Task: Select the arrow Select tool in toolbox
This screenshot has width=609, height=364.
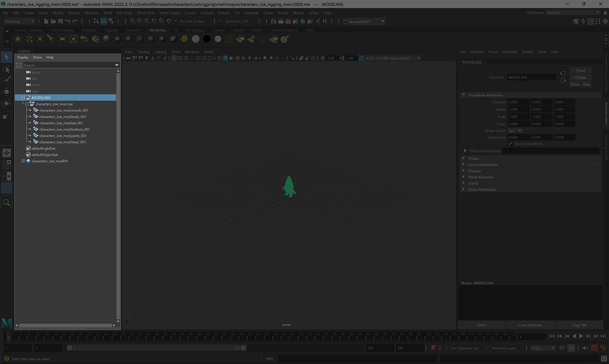Action: coord(7,57)
